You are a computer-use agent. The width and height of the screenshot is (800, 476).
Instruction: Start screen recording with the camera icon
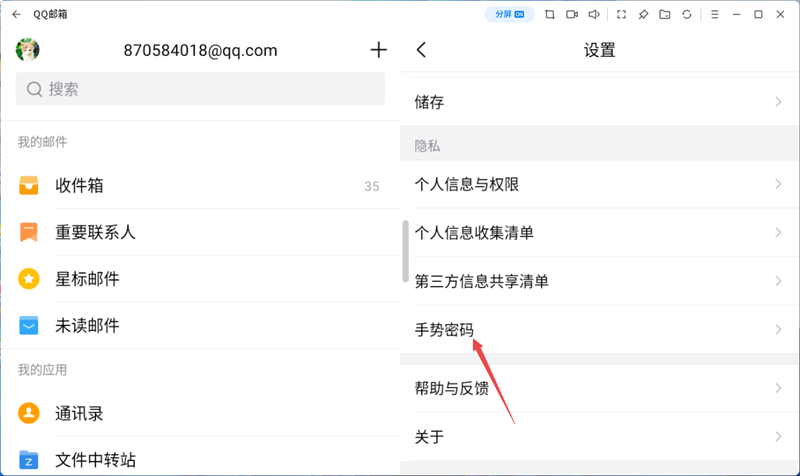click(x=572, y=15)
